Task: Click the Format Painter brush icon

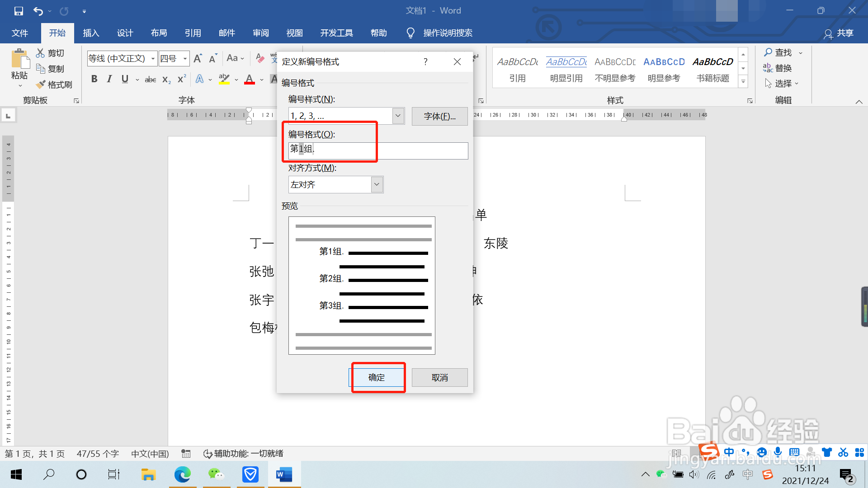Action: point(41,84)
